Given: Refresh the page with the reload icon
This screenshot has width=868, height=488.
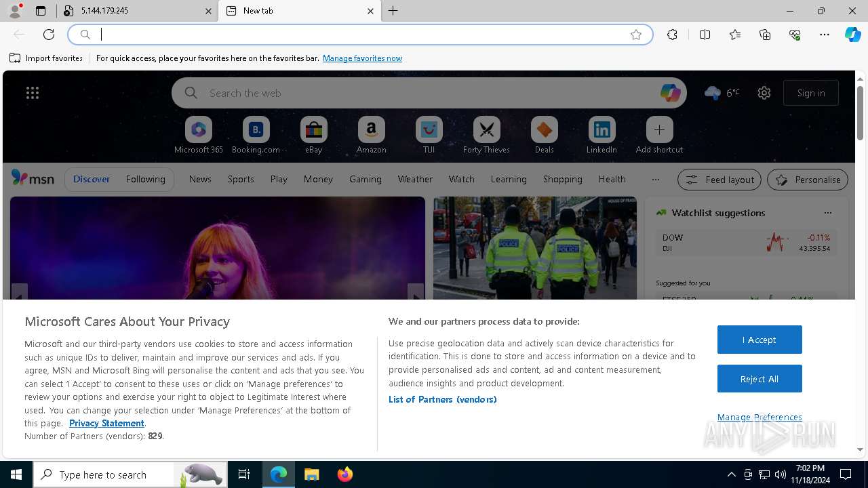Looking at the screenshot, I should [x=49, y=35].
